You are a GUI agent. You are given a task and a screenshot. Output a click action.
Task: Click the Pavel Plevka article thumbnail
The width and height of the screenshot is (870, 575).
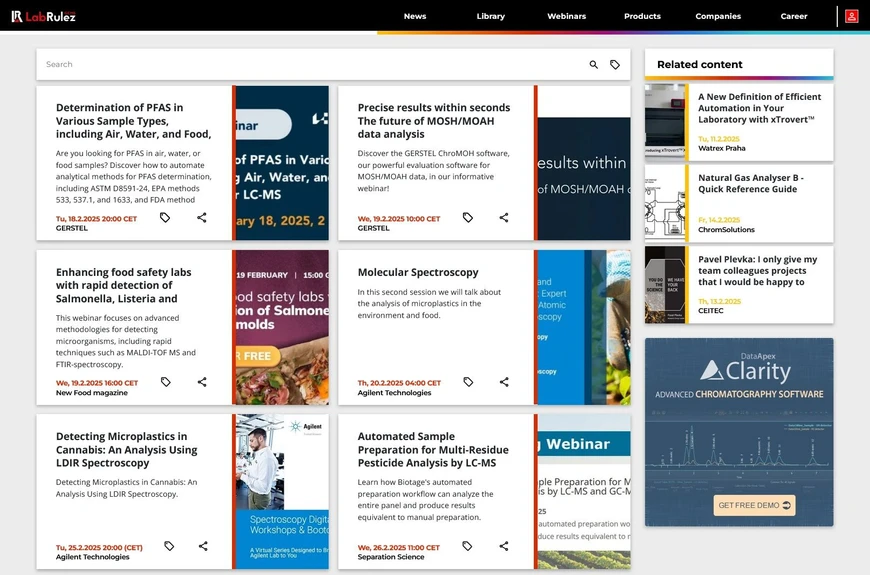coord(665,284)
